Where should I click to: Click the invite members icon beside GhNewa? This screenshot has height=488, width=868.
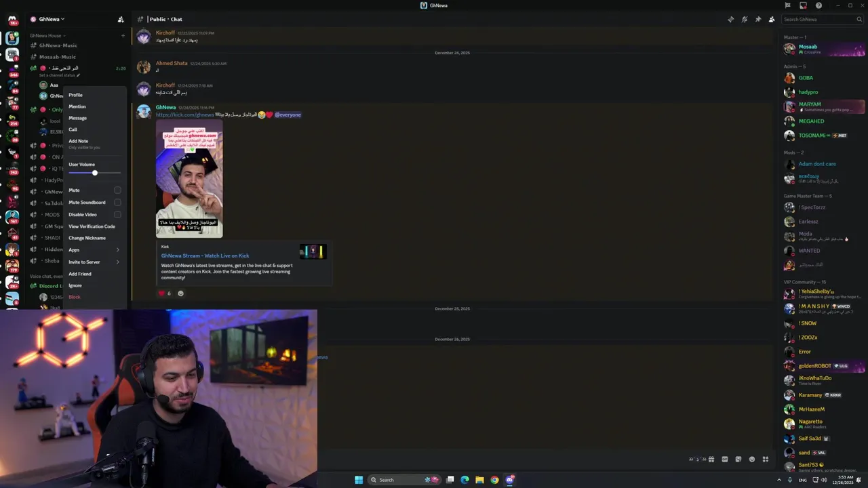click(x=121, y=19)
